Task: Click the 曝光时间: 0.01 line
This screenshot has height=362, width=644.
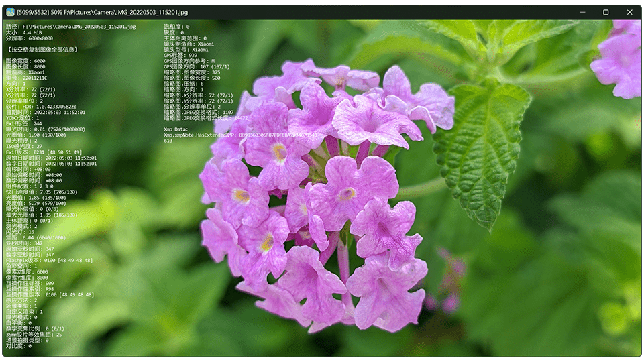Action: coord(46,129)
